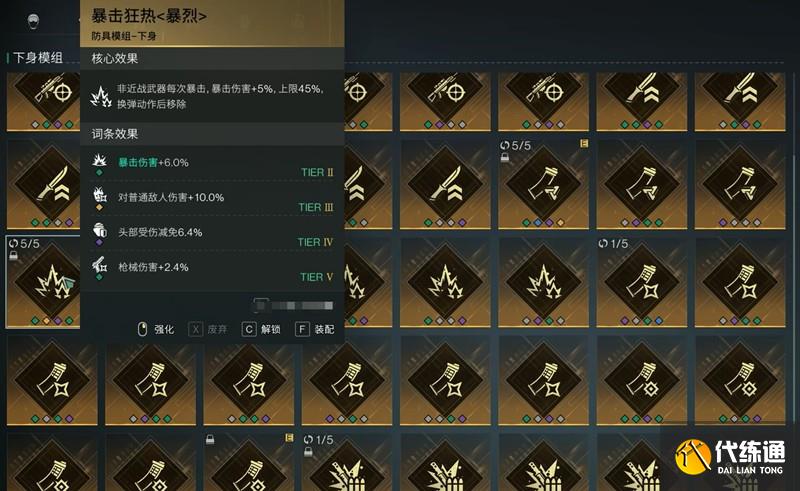Select the 词条效果 section header

(115, 134)
